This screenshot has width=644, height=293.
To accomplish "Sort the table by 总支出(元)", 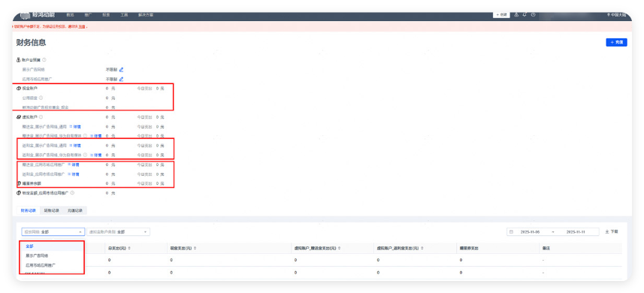I will coord(129,248).
